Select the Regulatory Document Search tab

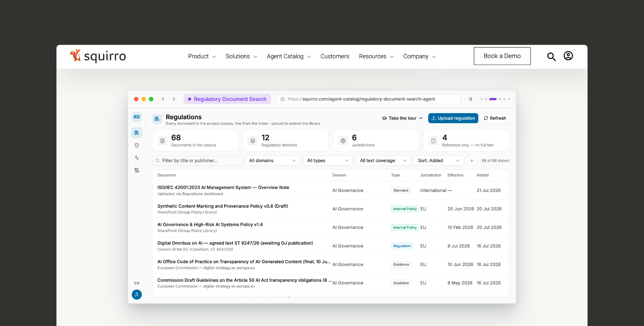(x=227, y=99)
